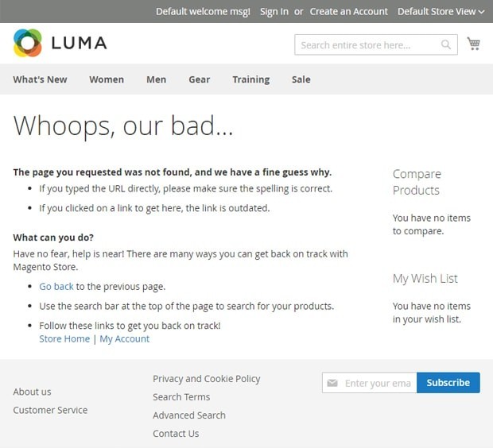
Task: Open the Search Terms footer link
Action: coord(181,397)
